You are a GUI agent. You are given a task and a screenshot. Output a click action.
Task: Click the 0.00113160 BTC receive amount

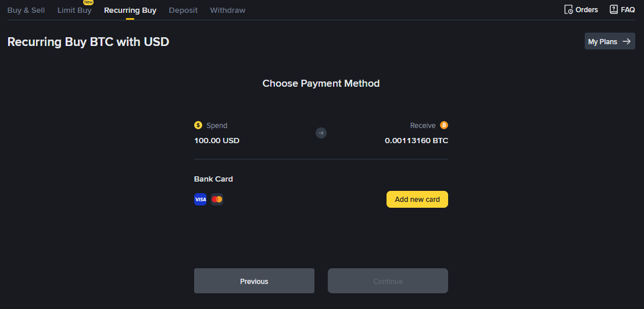[x=416, y=141]
